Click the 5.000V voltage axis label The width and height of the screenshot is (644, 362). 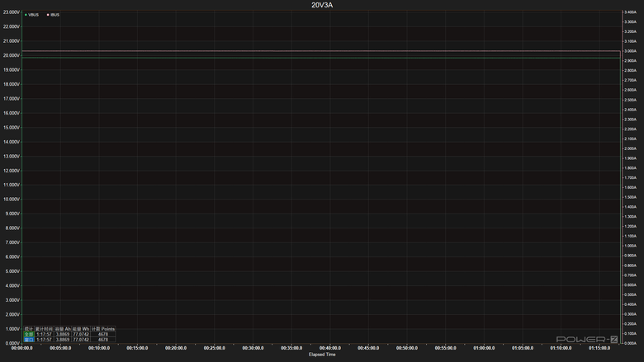[12, 271]
